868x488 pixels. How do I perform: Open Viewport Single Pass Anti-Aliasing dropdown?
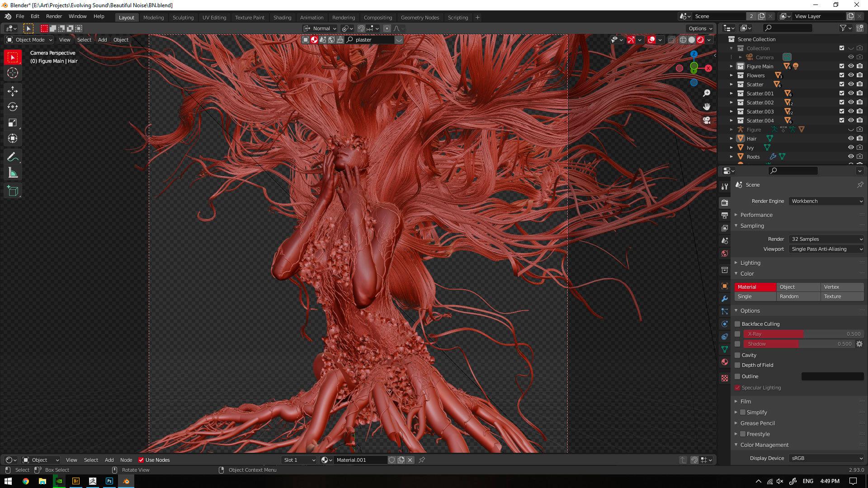(826, 249)
